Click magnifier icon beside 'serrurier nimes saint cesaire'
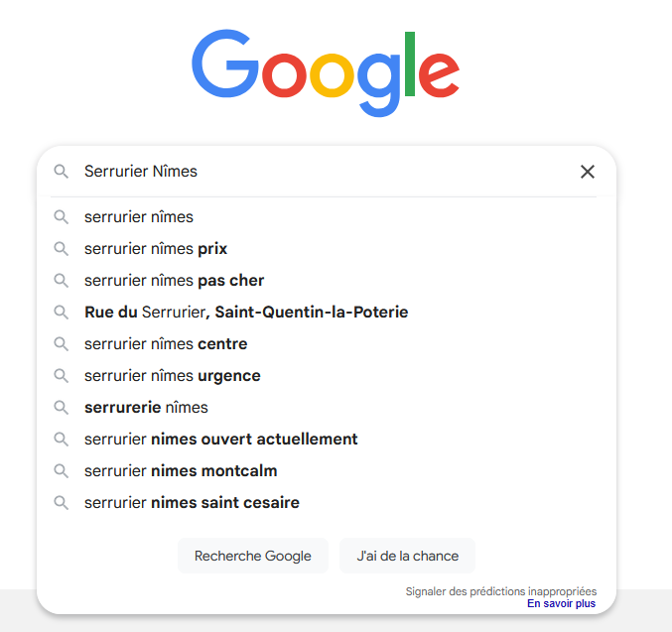The height and width of the screenshot is (632, 672). click(62, 503)
